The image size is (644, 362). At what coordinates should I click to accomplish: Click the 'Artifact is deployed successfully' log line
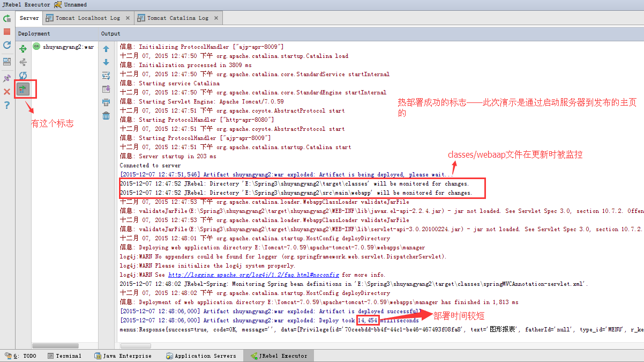(x=271, y=311)
